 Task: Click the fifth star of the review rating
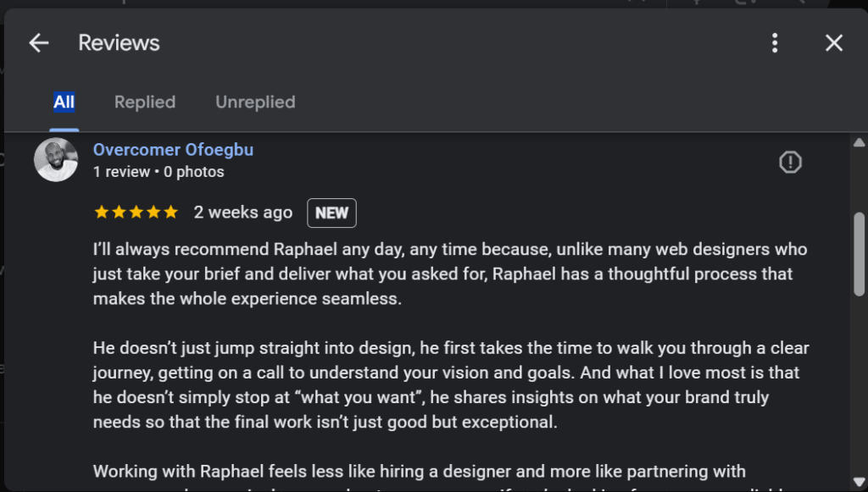(170, 212)
